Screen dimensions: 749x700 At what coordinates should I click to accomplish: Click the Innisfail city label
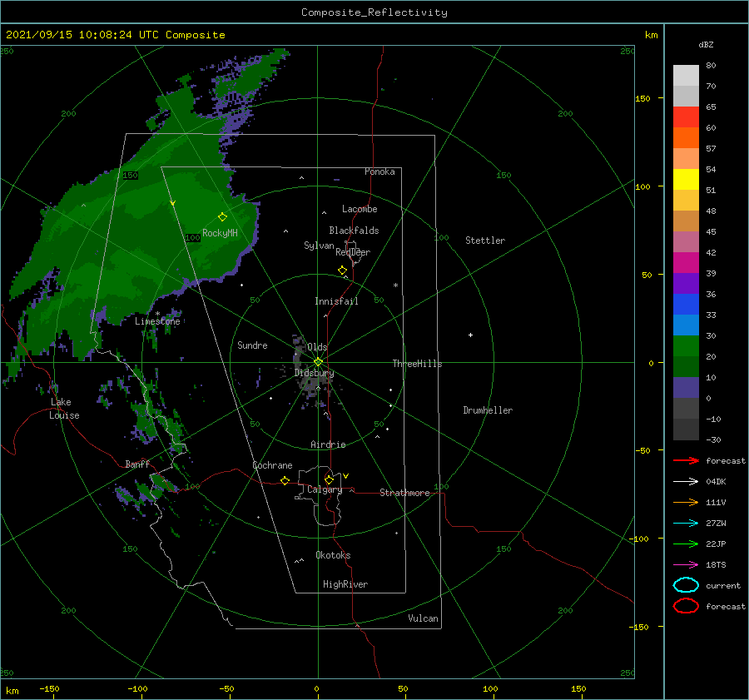[336, 301]
